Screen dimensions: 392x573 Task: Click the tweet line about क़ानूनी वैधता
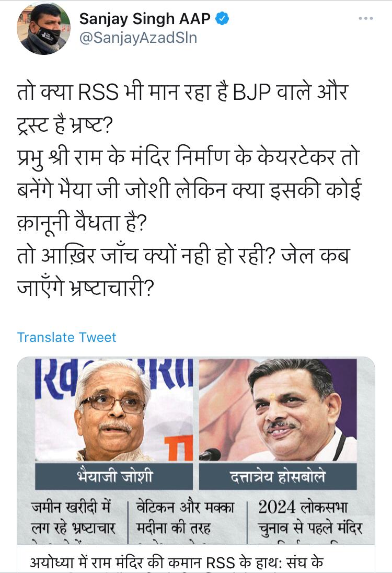coord(82,222)
